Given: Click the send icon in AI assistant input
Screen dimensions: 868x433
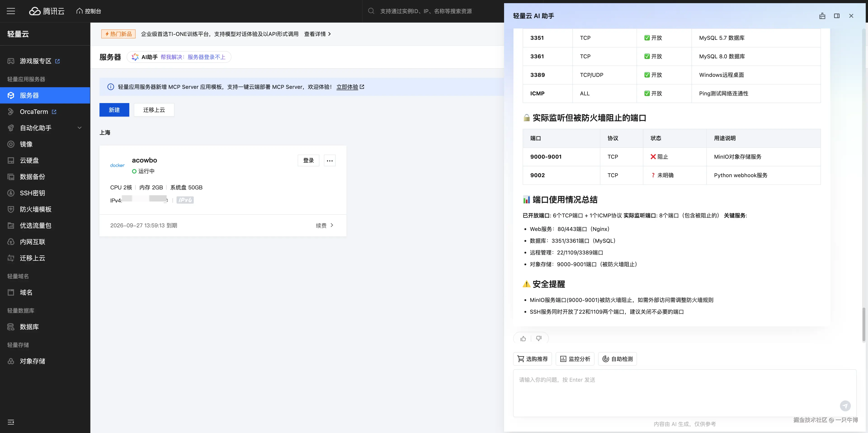Looking at the screenshot, I should [x=846, y=406].
